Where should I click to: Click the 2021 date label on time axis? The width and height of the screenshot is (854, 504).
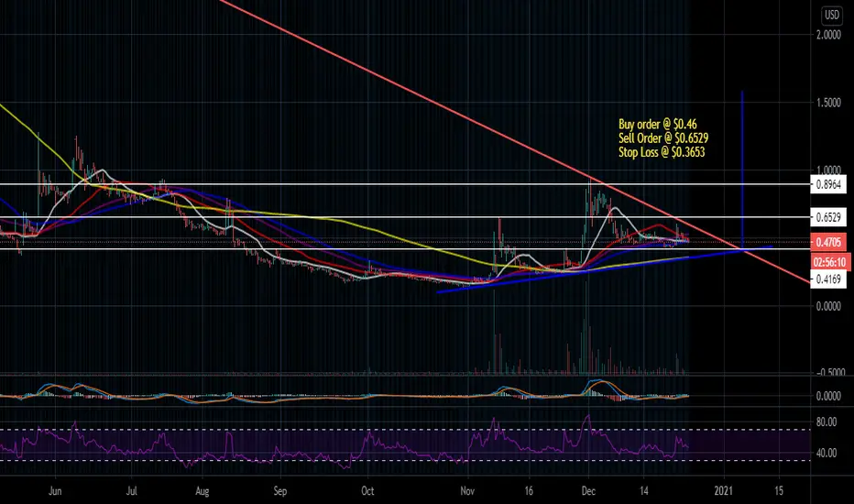pos(725,491)
